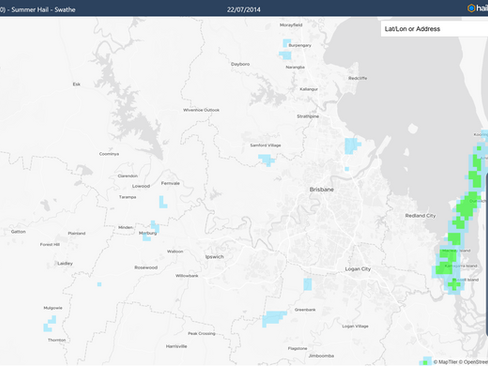
Task: Click the Wivenhoe Outlook label
Action: [x=201, y=110]
